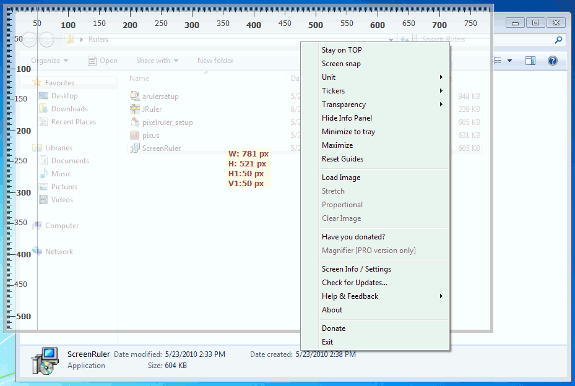The width and height of the screenshot is (575, 386).
Task: Select Computer in the navigation pane
Action: tap(56, 225)
